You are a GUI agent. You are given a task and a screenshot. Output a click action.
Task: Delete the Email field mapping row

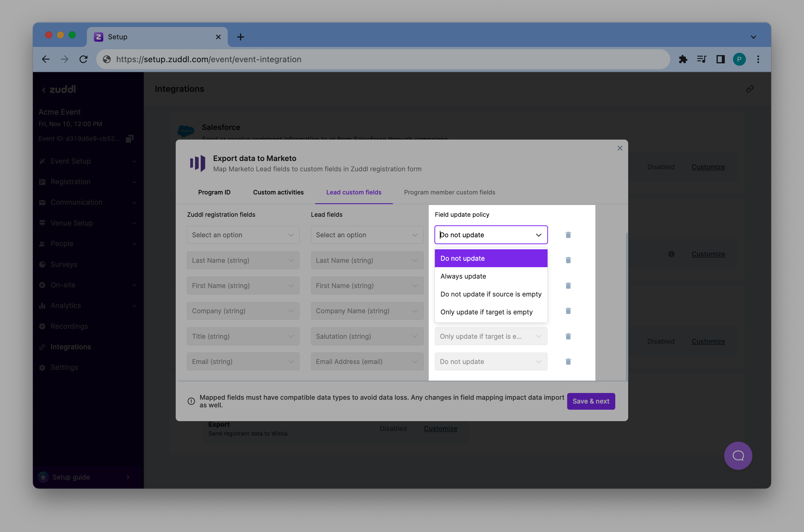pos(568,361)
